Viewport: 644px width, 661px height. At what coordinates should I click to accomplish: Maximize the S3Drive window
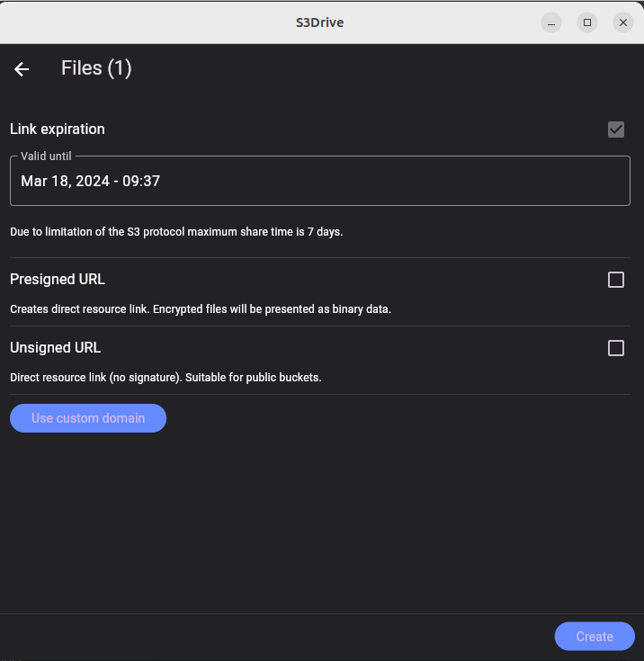(587, 22)
